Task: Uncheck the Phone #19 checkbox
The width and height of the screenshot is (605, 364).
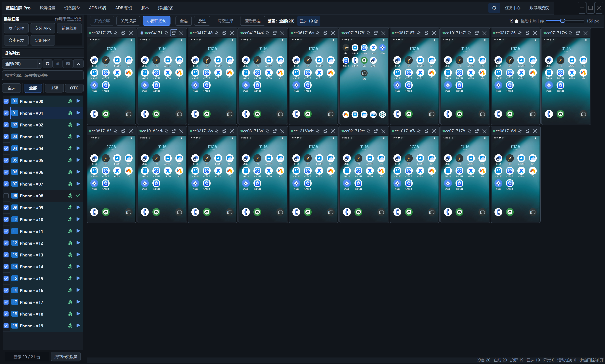Action: (x=6, y=325)
